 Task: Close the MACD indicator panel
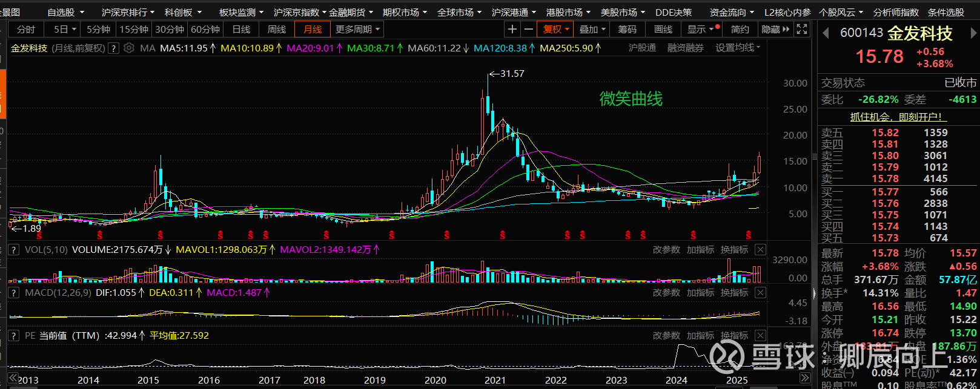[760, 293]
